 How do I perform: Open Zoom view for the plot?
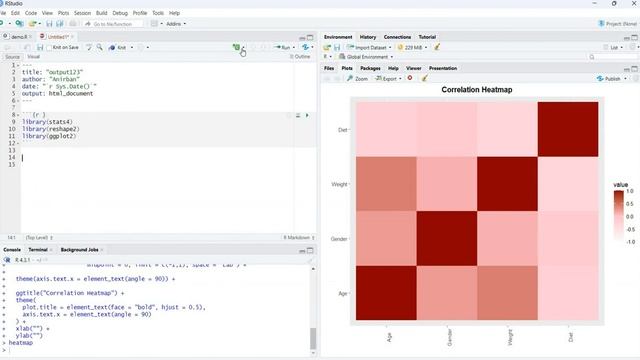(x=358, y=79)
